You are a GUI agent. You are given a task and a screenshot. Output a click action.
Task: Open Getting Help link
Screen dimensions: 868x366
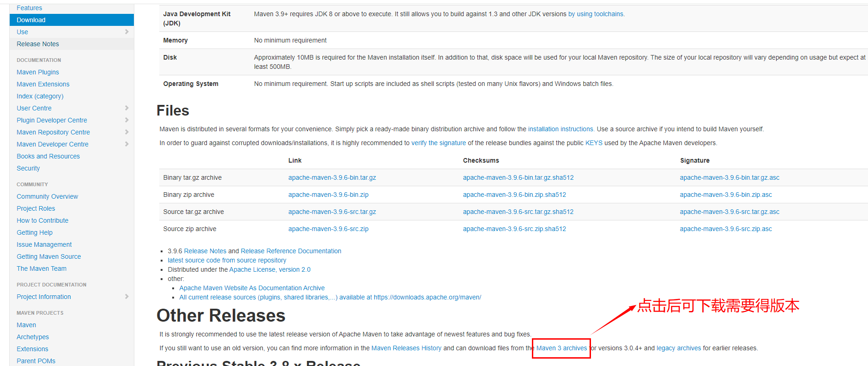tap(35, 232)
